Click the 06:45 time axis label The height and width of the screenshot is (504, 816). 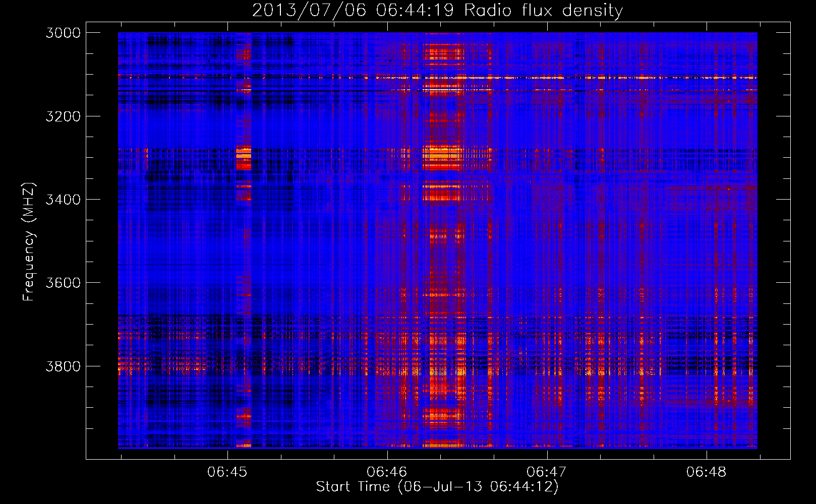(227, 472)
